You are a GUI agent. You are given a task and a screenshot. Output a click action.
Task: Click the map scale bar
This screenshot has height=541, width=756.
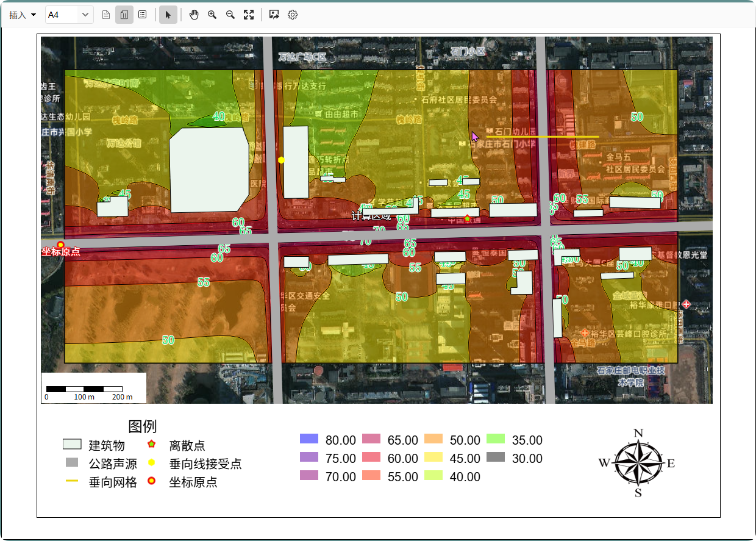pos(84,389)
